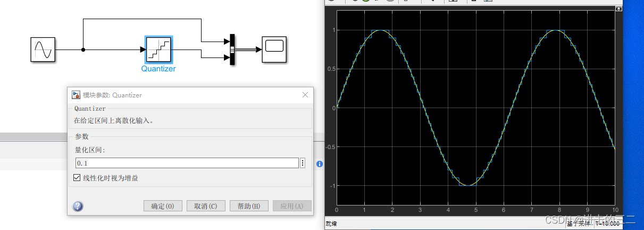Open the Scope block in the model

pyautogui.click(x=274, y=50)
